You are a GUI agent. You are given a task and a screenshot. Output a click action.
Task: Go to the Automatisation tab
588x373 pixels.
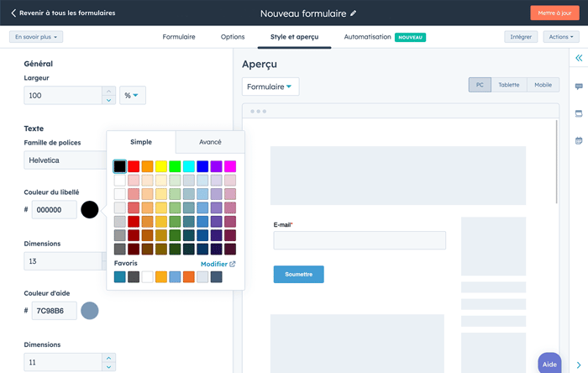[368, 37]
